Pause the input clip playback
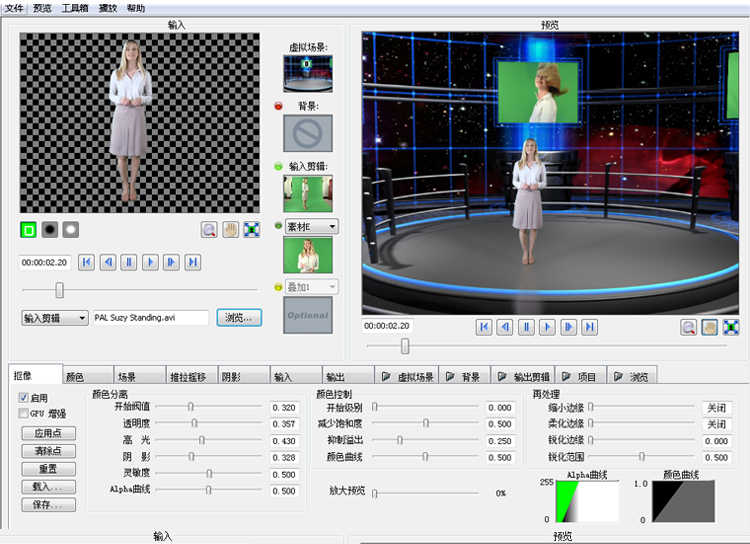The height and width of the screenshot is (544, 750). pos(129,262)
